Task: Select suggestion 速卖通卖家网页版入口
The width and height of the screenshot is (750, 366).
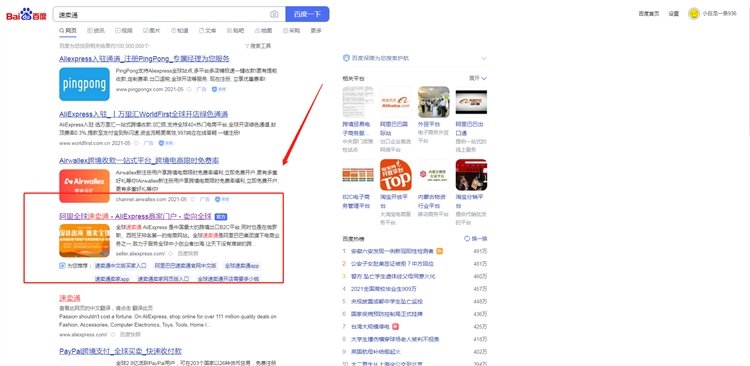Action: [x=163, y=279]
